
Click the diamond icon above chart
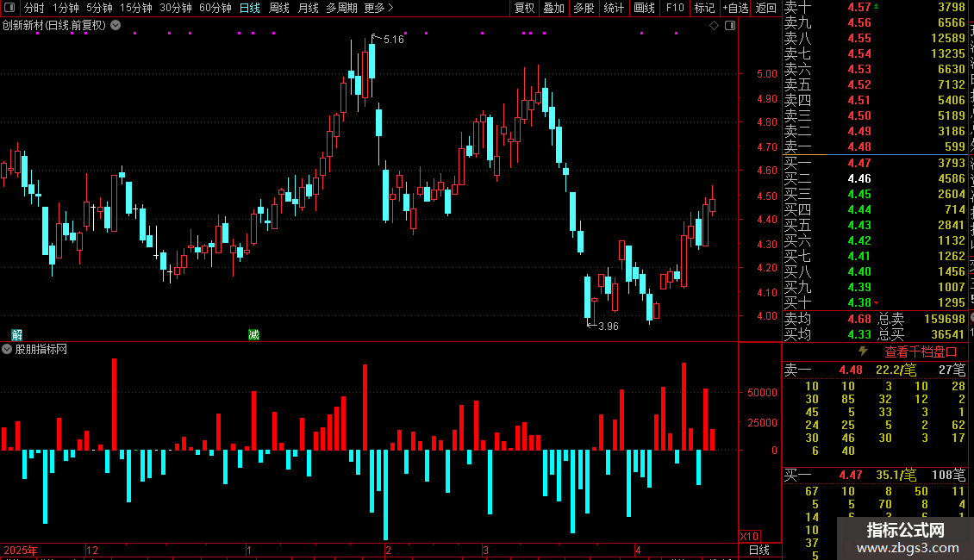coord(714,25)
